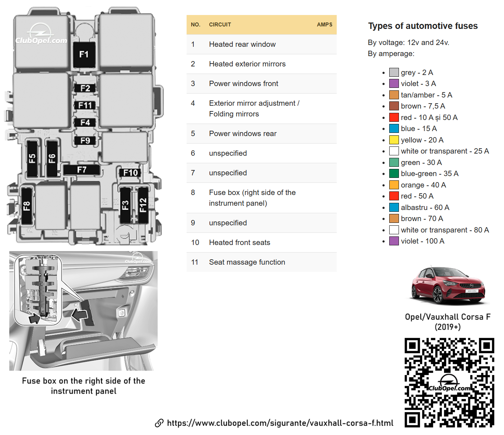504x435 pixels.
Task: Click the 'unspecified' entry in row 7
Action: [x=228, y=173]
